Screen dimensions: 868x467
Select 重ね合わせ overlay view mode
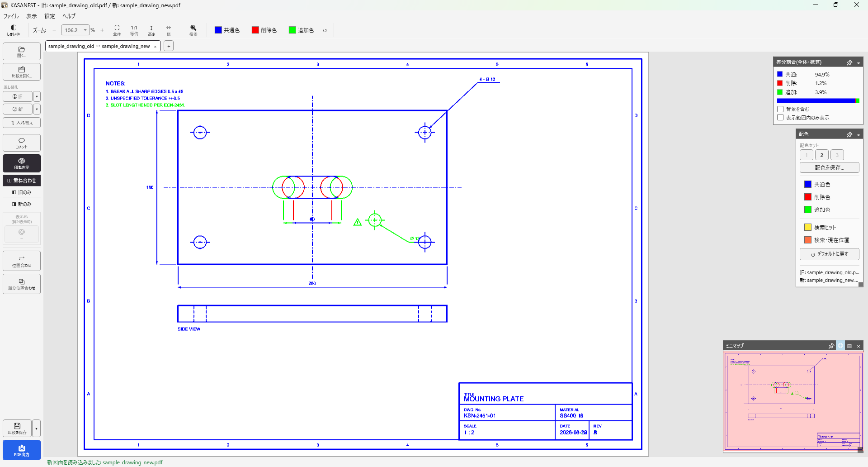pyautogui.click(x=22, y=181)
